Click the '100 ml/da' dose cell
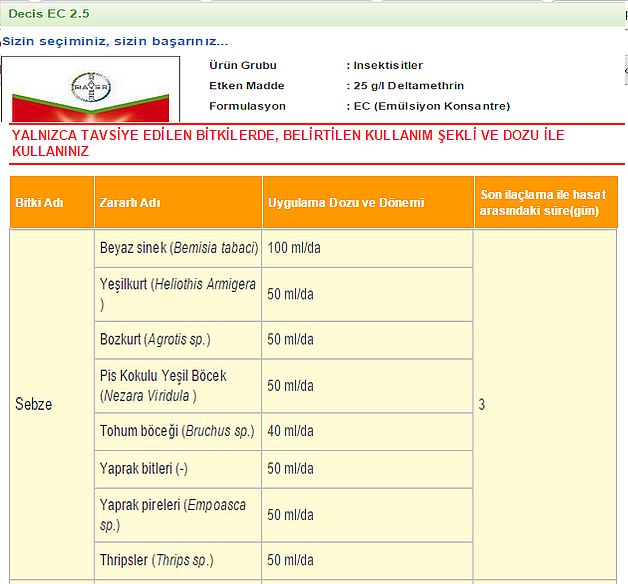This screenshot has width=628, height=584. click(367, 248)
